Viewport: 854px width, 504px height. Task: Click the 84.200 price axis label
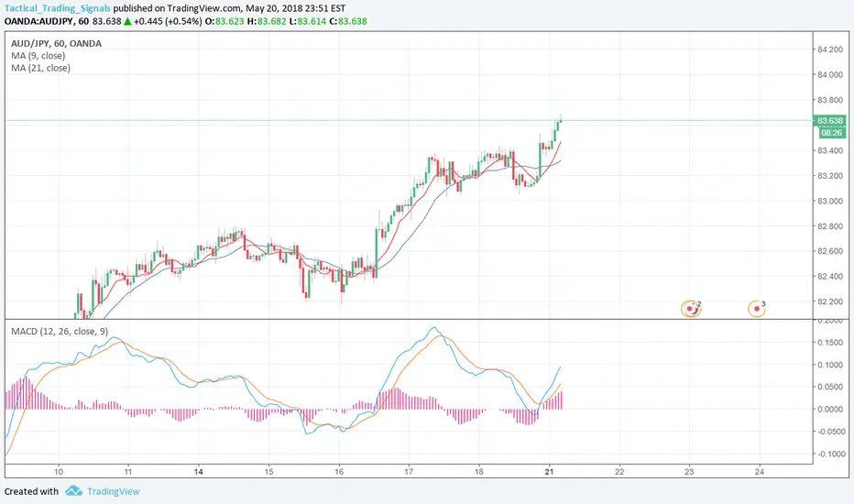pyautogui.click(x=829, y=49)
